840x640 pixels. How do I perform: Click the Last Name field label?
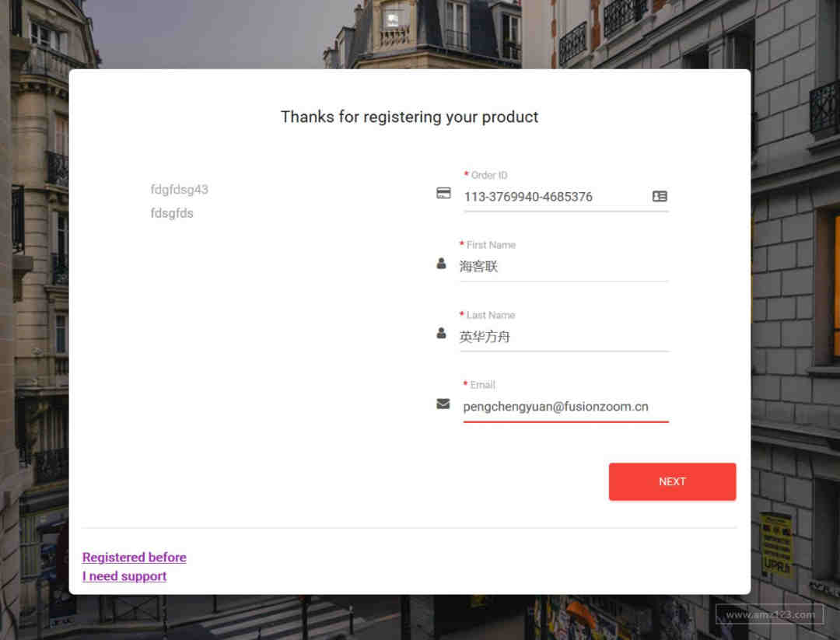(491, 315)
